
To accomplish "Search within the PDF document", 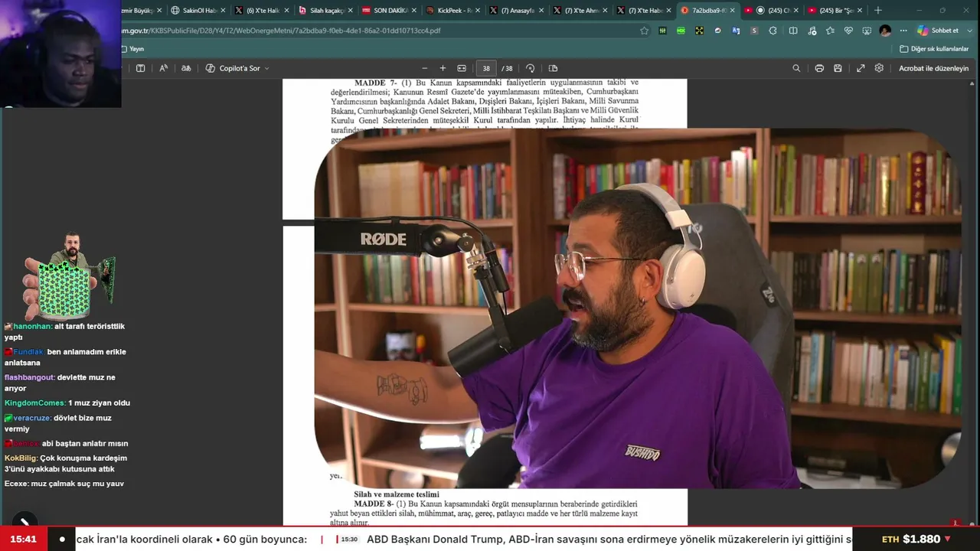I will tap(796, 68).
